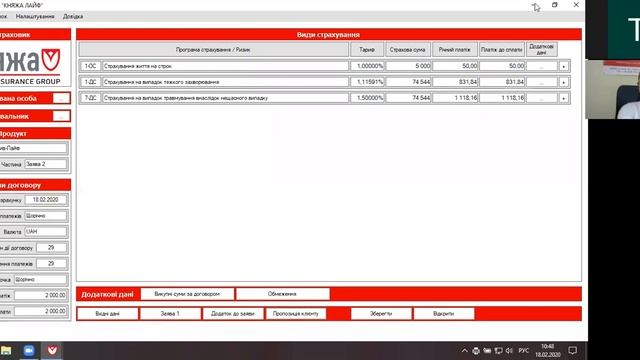Image resolution: width=640 pixels, height=360 pixels.
Task: Click the tariff cell 1,50000%
Action: [x=367, y=98]
